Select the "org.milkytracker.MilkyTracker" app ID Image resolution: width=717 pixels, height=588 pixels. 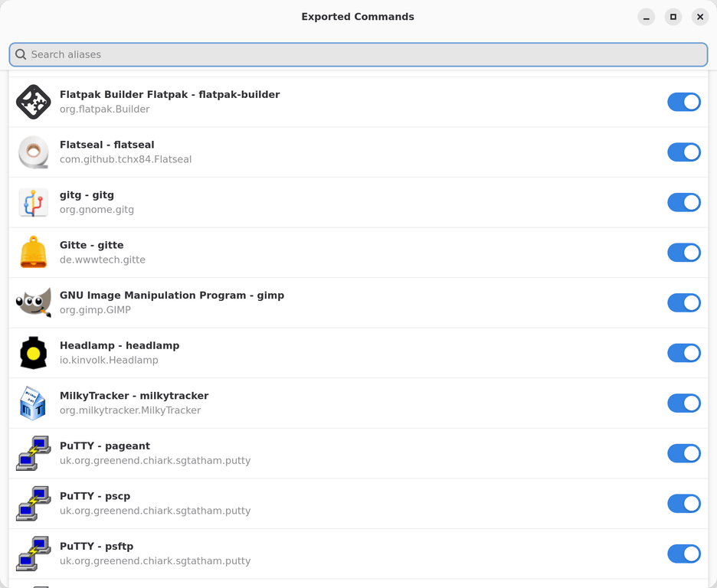point(130,410)
